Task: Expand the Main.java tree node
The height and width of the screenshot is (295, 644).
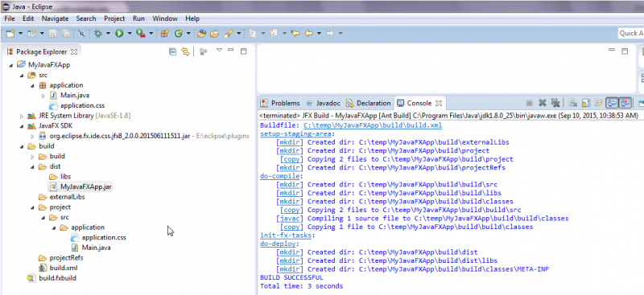Action: coord(43,96)
